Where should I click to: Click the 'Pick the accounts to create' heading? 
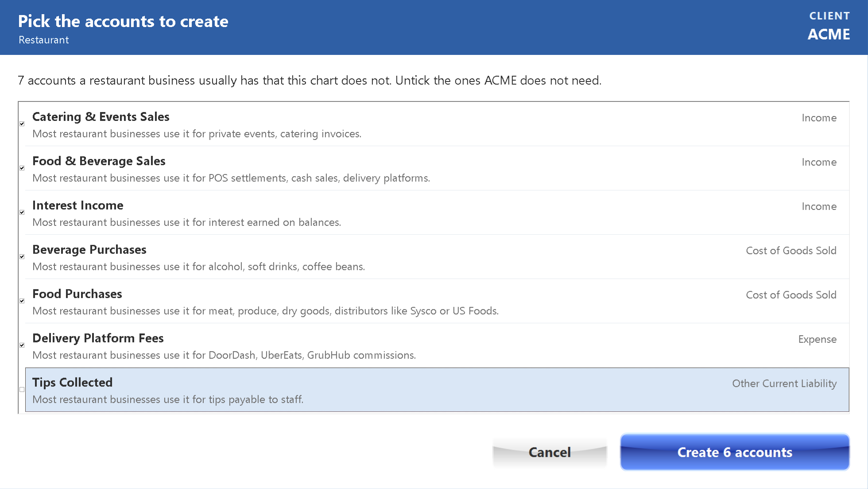tap(123, 21)
